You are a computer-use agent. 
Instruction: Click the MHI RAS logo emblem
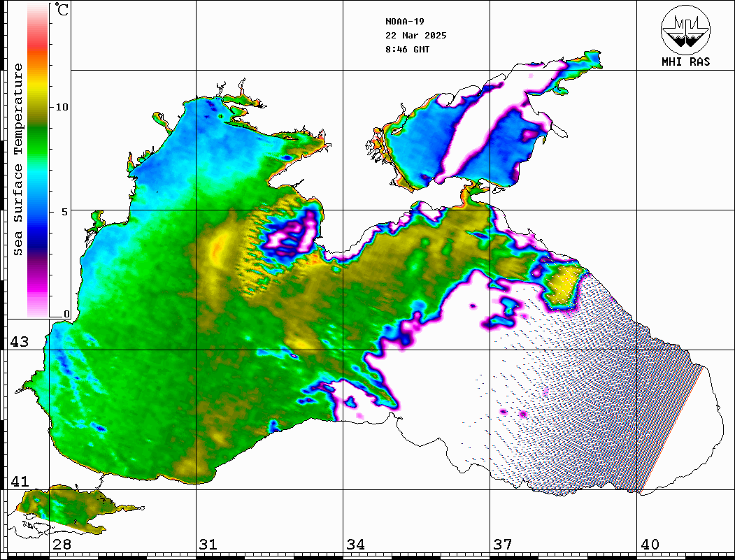(x=685, y=29)
